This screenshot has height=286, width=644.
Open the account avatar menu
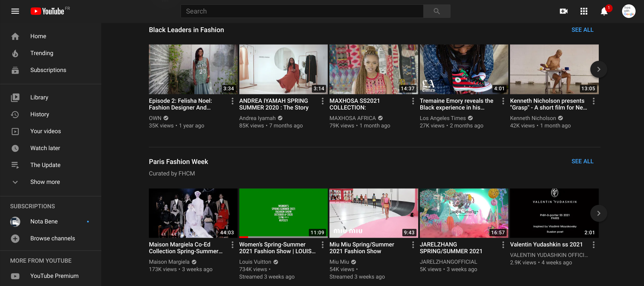pos(628,11)
